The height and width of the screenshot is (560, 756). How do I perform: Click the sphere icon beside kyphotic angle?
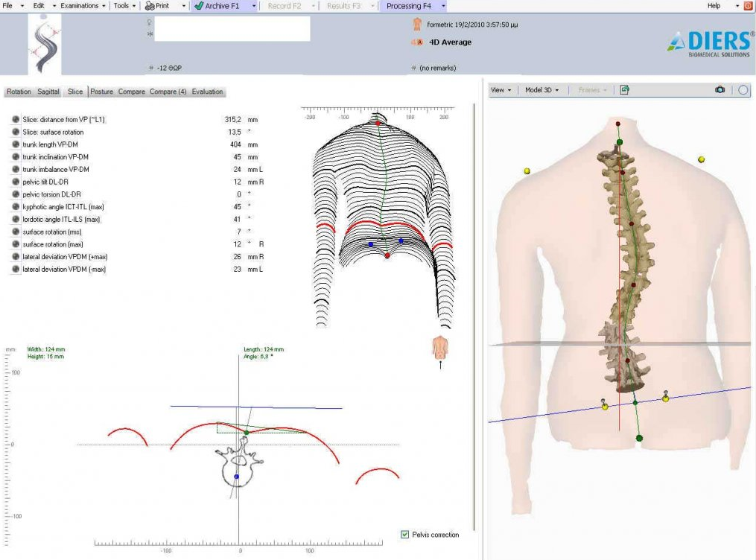click(16, 207)
